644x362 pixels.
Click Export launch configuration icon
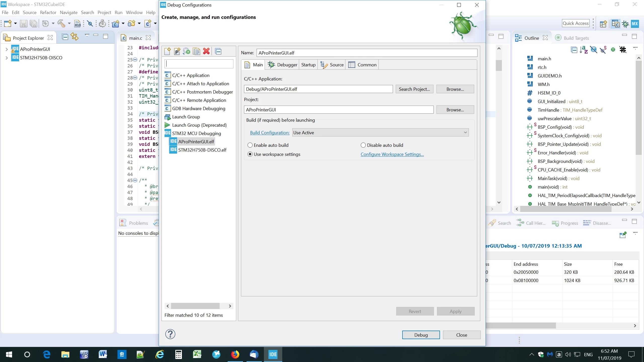click(187, 51)
